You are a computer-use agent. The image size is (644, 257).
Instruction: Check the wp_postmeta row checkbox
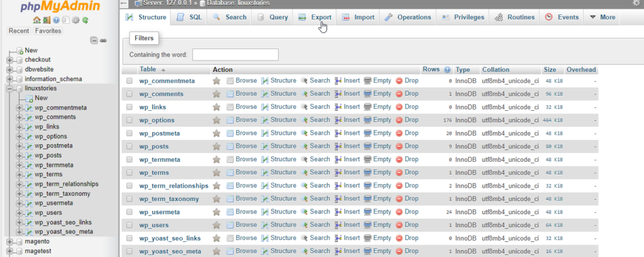tap(130, 134)
